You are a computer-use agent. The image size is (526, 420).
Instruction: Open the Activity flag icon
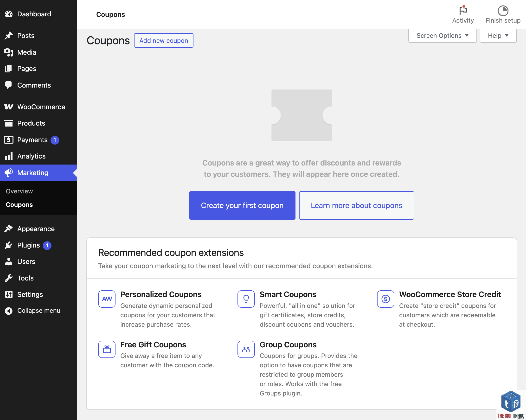pyautogui.click(x=463, y=10)
